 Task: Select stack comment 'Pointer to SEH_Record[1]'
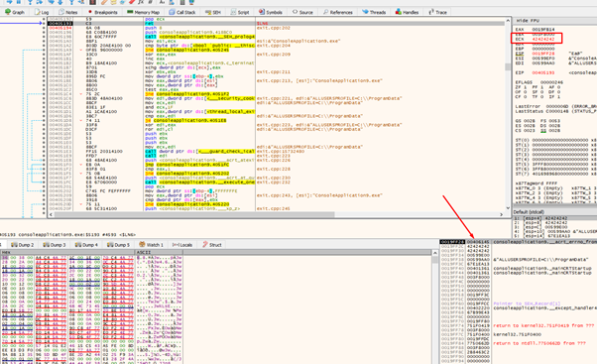pyautogui.click(x=527, y=303)
